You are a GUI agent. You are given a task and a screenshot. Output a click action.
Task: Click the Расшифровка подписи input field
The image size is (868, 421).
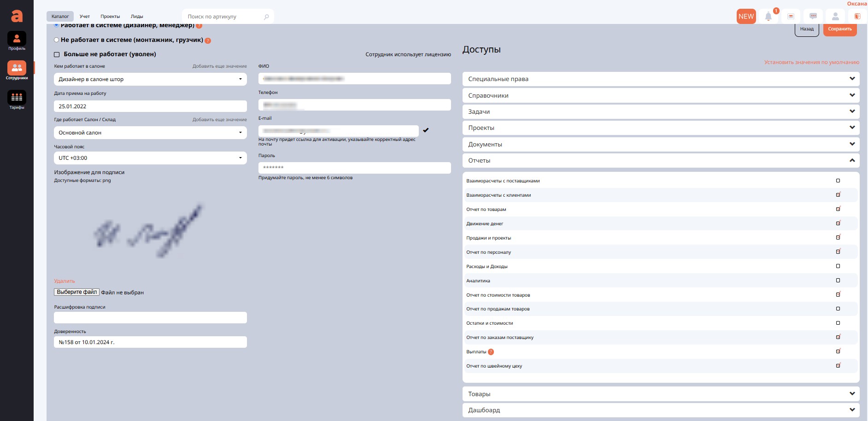(150, 318)
